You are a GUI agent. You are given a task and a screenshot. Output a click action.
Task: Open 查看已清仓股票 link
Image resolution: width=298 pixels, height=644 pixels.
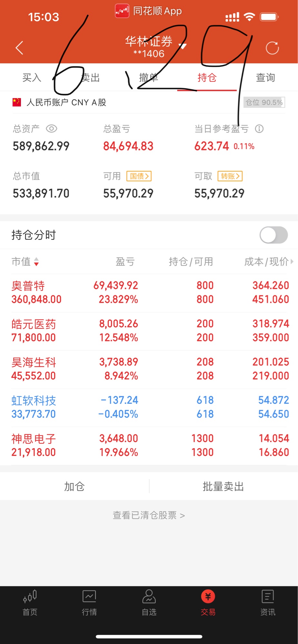tap(149, 515)
